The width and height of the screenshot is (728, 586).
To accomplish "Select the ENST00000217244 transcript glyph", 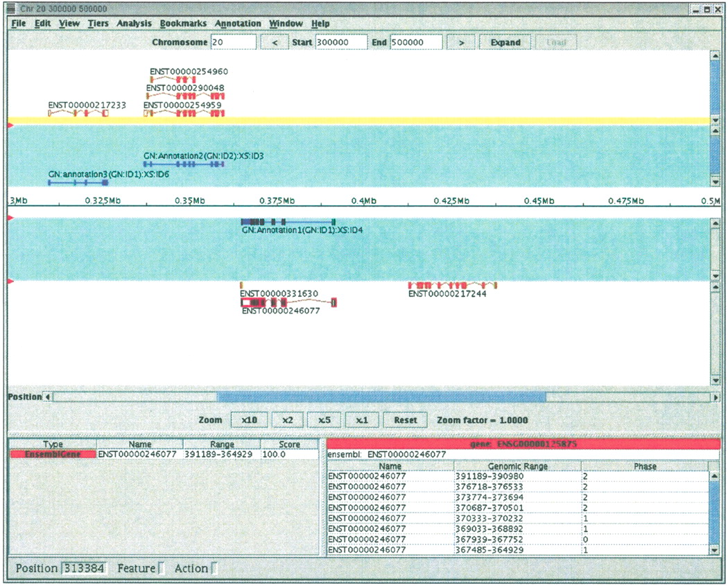I will click(452, 285).
